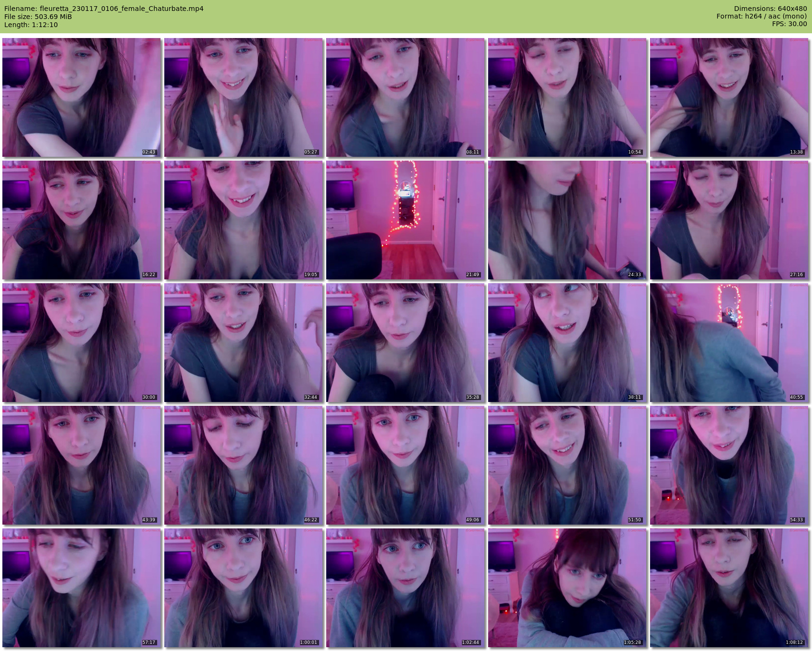Select the frame marked 05:27
Screen dimensions: 812x651
(244, 97)
